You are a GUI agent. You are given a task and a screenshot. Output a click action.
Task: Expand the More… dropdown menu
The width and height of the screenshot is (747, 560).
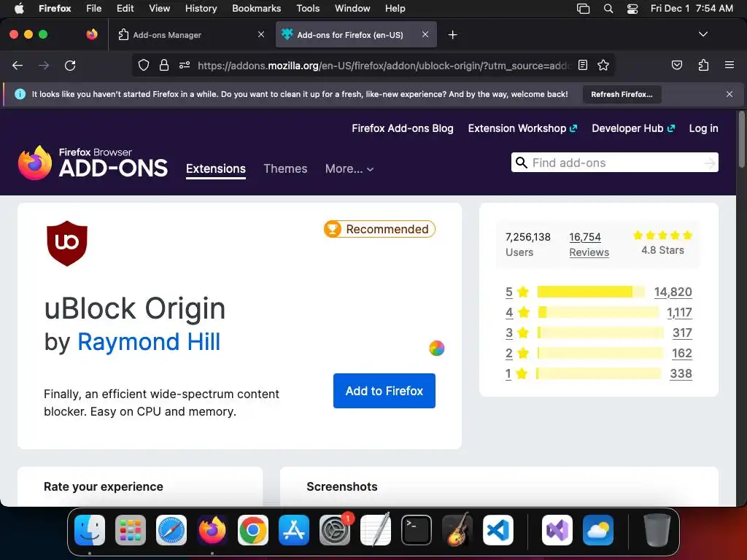349,168
